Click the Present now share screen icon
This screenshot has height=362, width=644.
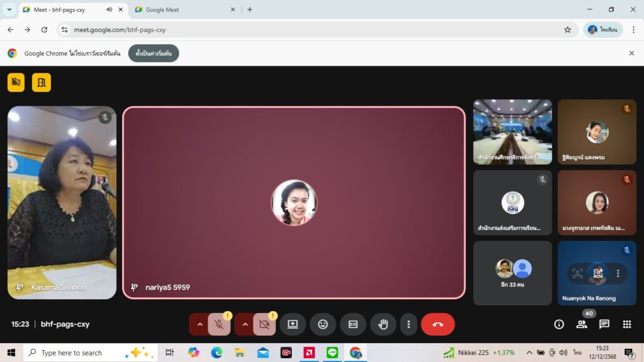tap(292, 324)
